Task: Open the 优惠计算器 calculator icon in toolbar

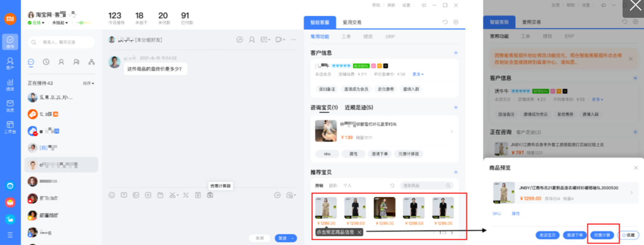Action: point(210,195)
